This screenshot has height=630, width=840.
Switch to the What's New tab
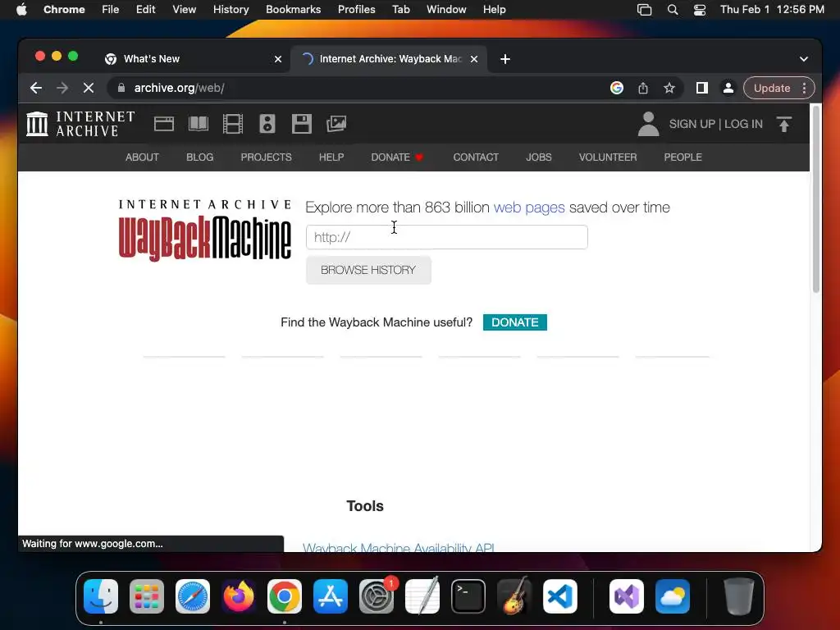click(x=193, y=59)
